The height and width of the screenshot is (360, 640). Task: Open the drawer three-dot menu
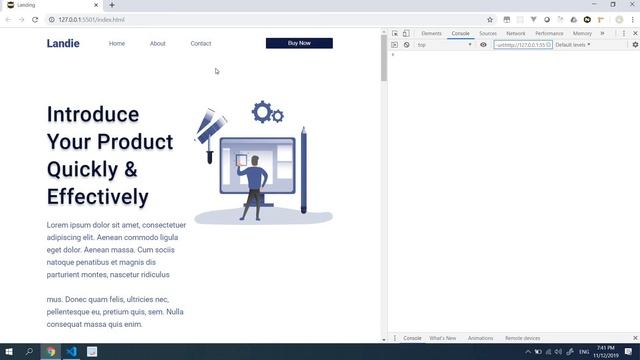click(x=395, y=338)
